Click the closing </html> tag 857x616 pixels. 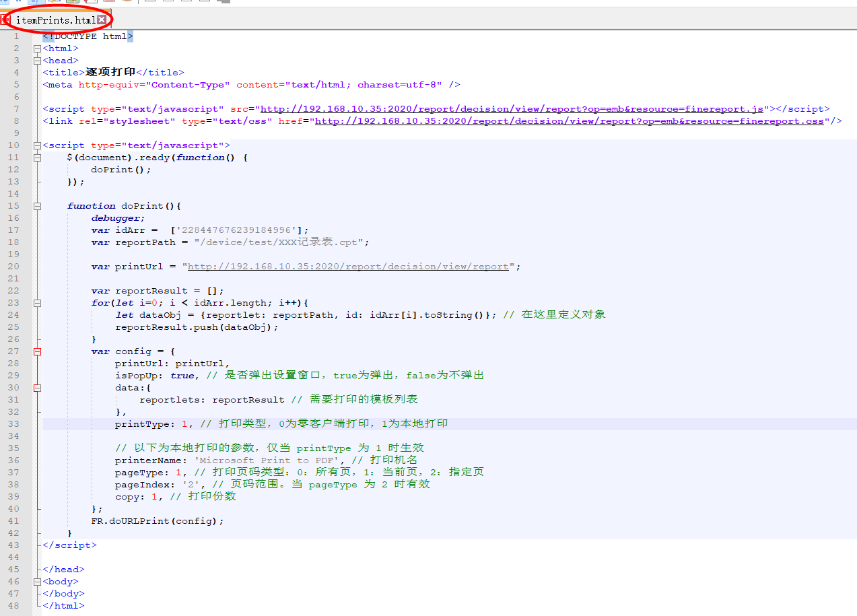[x=63, y=606]
